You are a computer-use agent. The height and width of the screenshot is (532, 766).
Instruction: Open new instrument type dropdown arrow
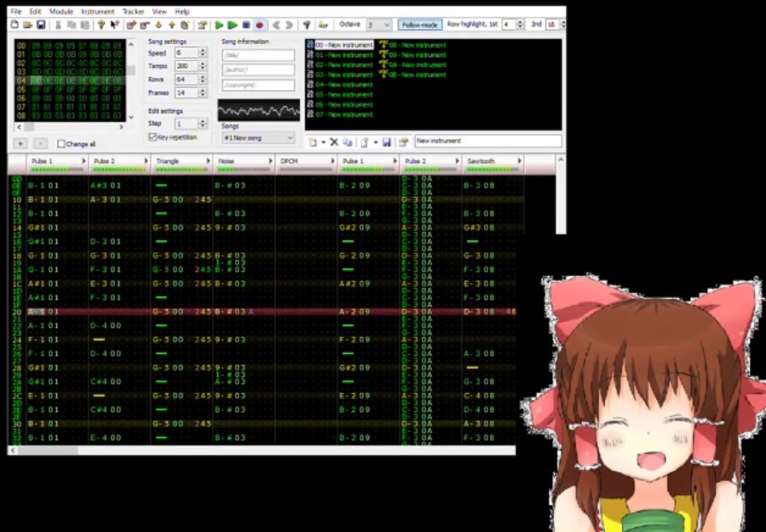(323, 142)
